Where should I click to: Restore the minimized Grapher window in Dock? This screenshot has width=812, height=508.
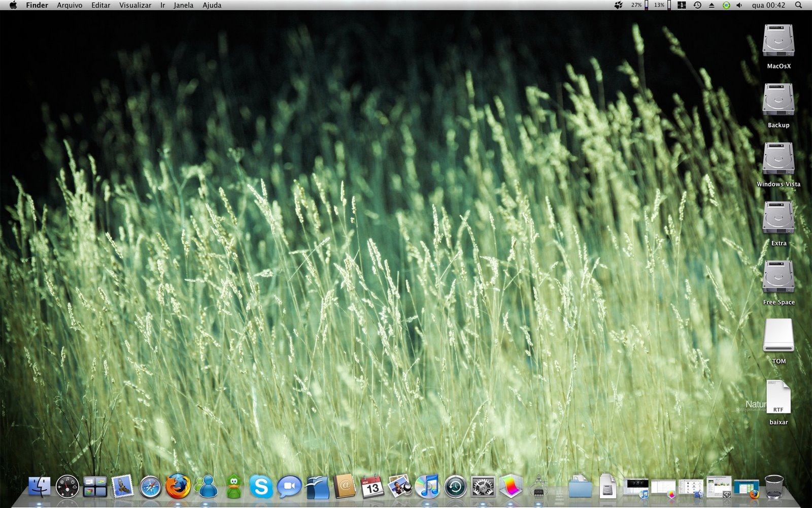pyautogui.click(x=663, y=488)
